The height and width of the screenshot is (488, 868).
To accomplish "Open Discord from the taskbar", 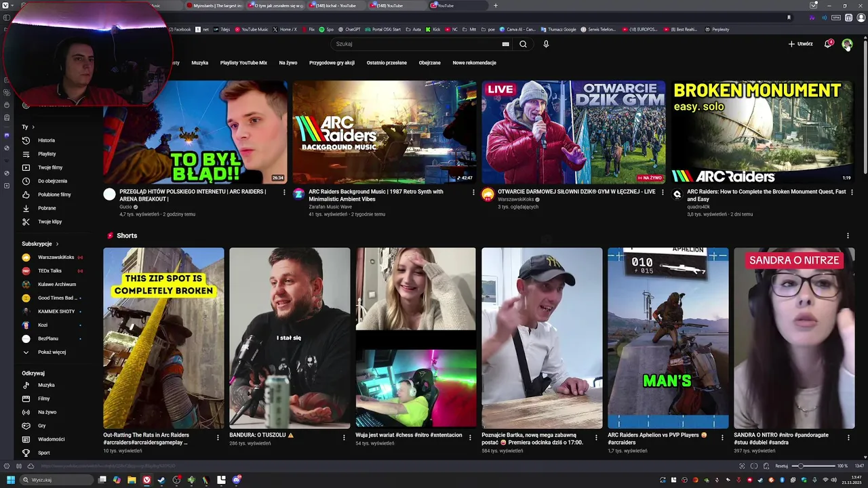I will coord(236,480).
